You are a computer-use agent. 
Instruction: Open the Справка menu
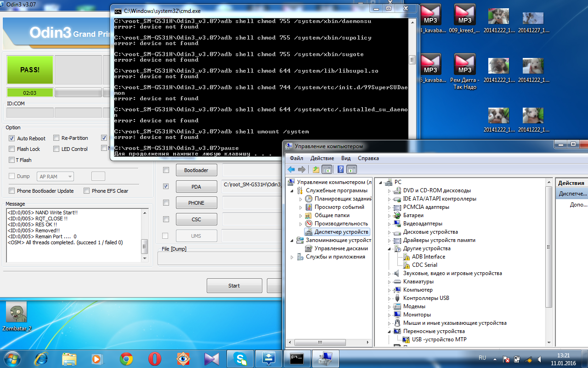tap(368, 158)
